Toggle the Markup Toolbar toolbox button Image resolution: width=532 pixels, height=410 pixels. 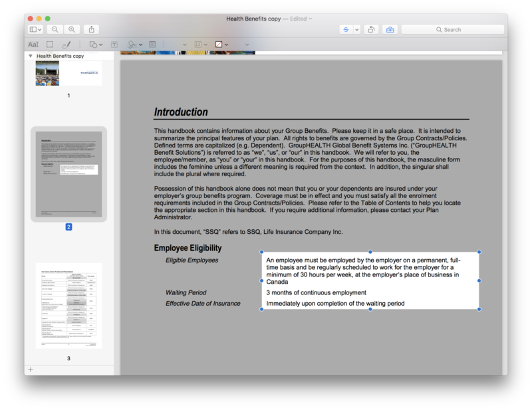(390, 29)
